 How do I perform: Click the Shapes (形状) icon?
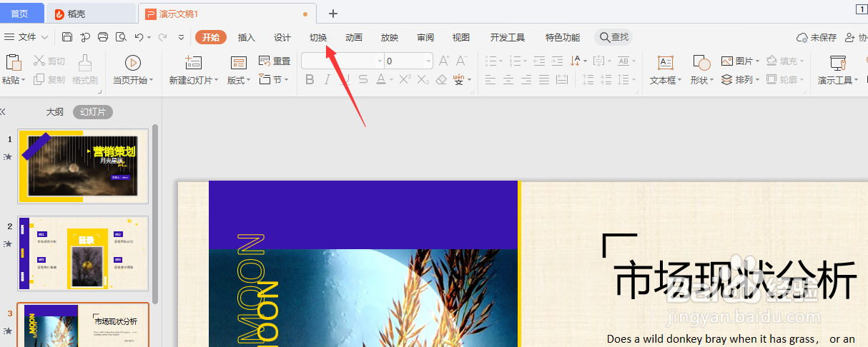click(701, 63)
